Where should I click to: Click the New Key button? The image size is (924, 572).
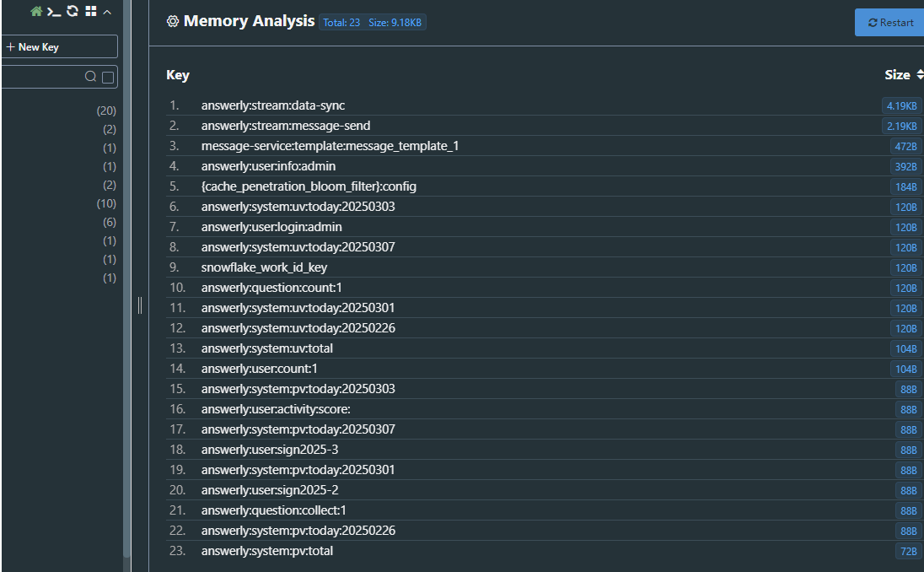coord(57,47)
